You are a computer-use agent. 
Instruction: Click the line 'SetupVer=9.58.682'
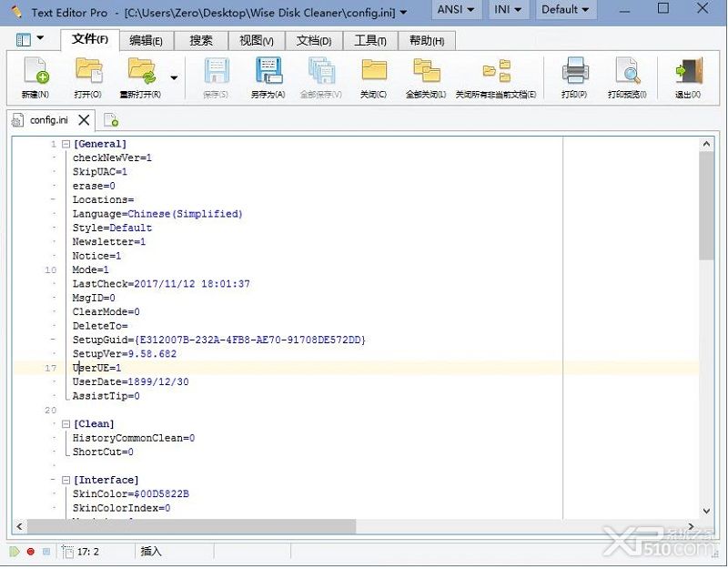pyautogui.click(x=125, y=354)
